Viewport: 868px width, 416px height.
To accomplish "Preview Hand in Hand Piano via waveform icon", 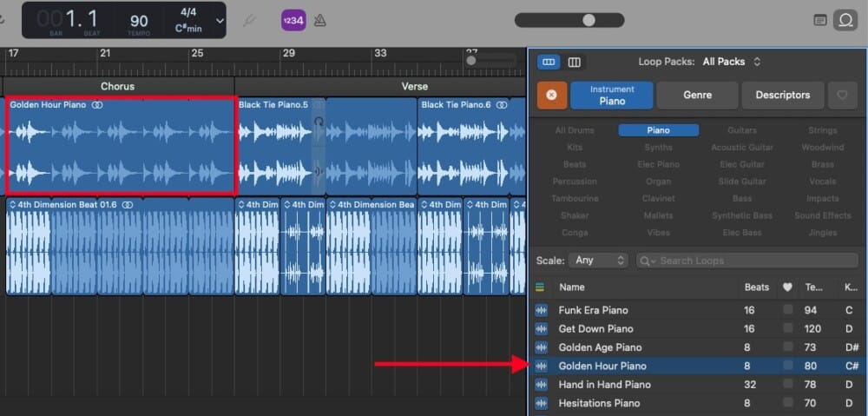I will pyautogui.click(x=541, y=385).
